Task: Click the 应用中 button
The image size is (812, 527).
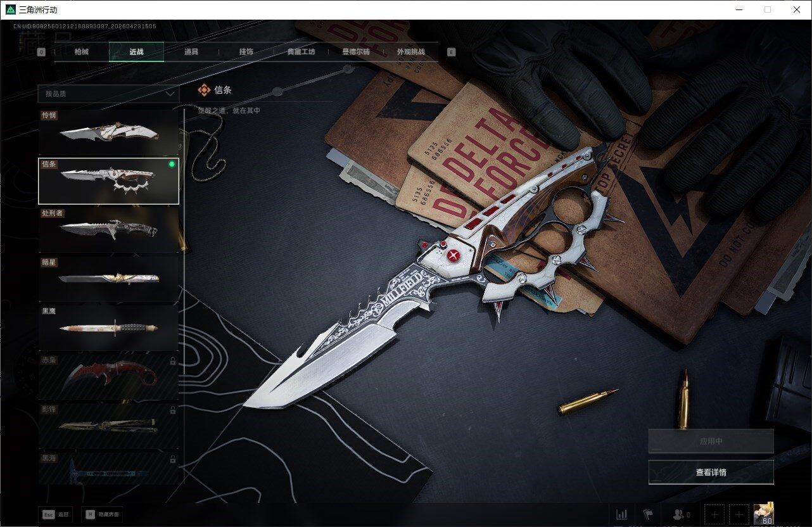Action: pyautogui.click(x=711, y=441)
